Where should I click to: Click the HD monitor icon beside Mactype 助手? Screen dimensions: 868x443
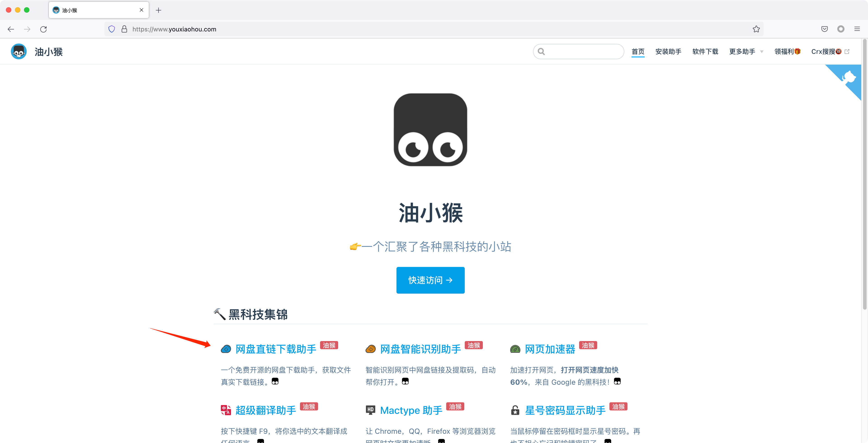[x=370, y=410]
